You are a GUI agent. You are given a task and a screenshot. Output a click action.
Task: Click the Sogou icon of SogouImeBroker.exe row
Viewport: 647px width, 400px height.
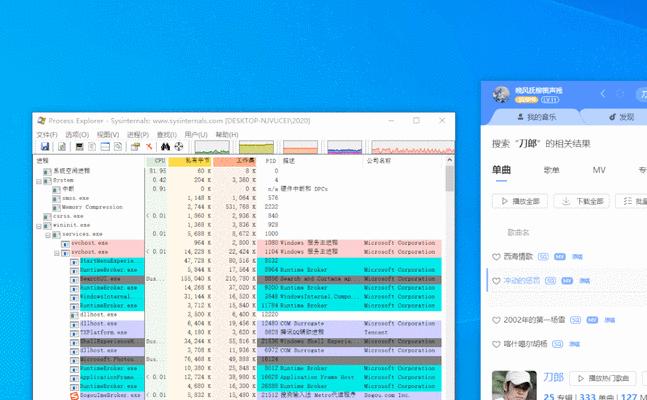pyautogui.click(x=74, y=395)
